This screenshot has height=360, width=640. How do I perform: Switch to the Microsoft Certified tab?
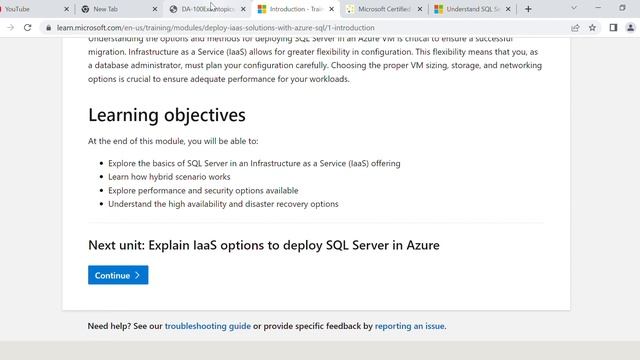(x=384, y=9)
